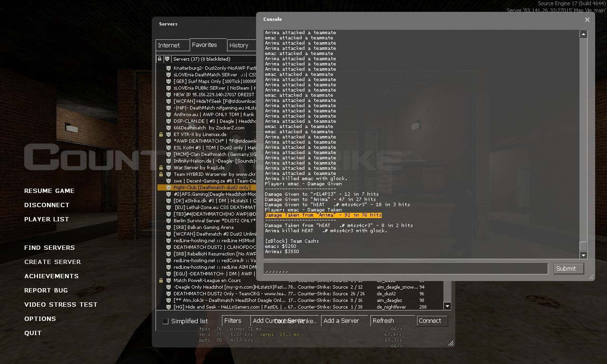Switch to the Internet tab
The image size is (607, 364).
coord(173,45)
